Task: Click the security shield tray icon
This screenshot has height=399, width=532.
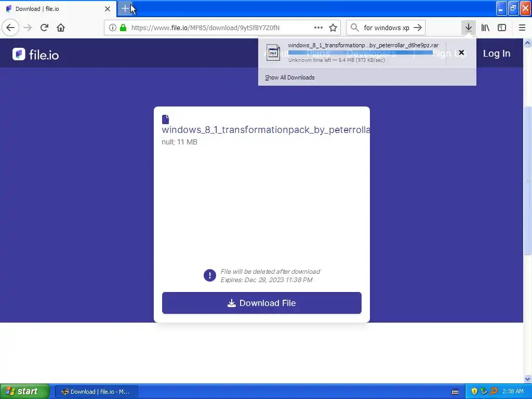Action: click(474, 391)
